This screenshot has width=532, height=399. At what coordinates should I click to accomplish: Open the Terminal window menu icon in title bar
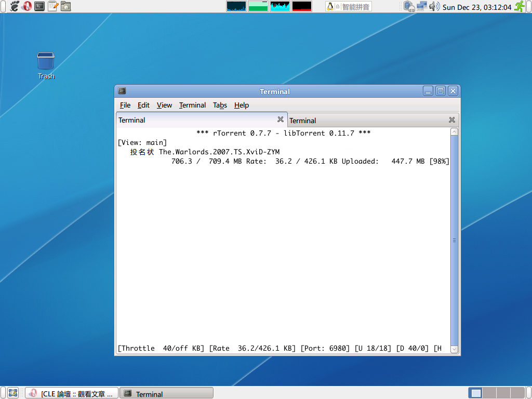pos(122,91)
